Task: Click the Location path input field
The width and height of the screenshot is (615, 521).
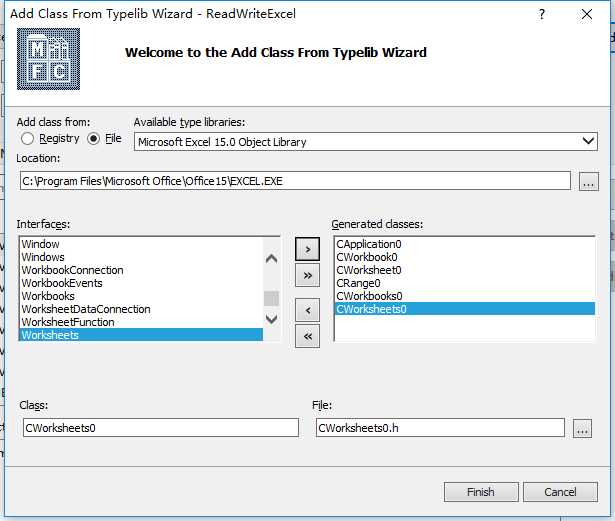Action: (x=295, y=181)
